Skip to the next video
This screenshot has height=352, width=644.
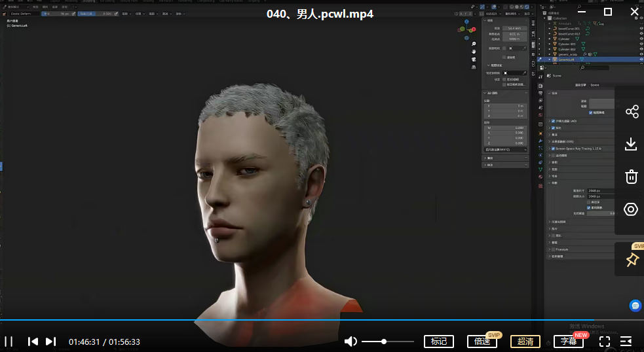[x=50, y=342]
